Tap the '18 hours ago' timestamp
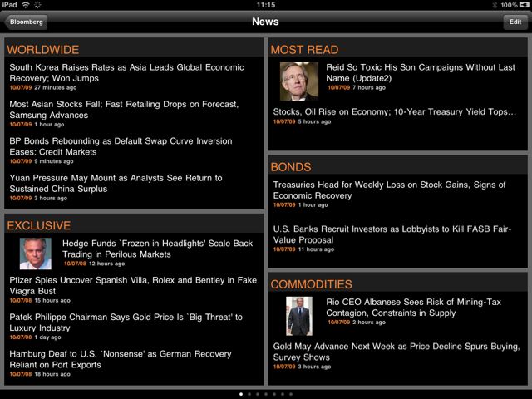This screenshot has height=399, width=532. click(x=52, y=374)
